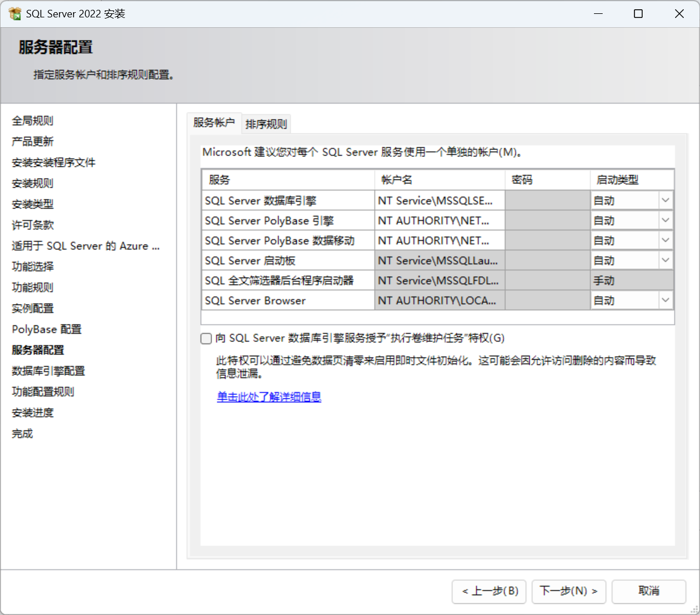Click the 密码 column header
Image resolution: width=700 pixels, height=615 pixels.
tap(548, 180)
